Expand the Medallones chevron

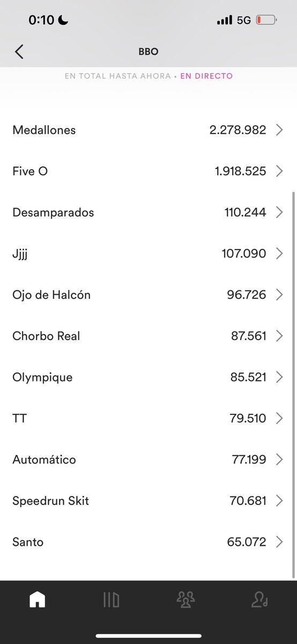pos(279,130)
